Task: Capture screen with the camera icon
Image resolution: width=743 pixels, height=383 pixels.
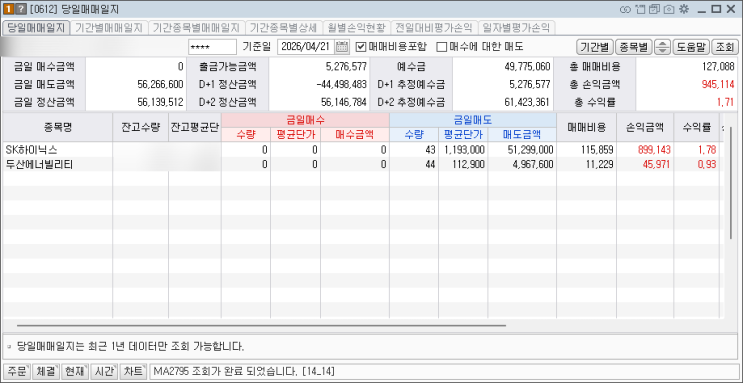Action: pos(669,9)
